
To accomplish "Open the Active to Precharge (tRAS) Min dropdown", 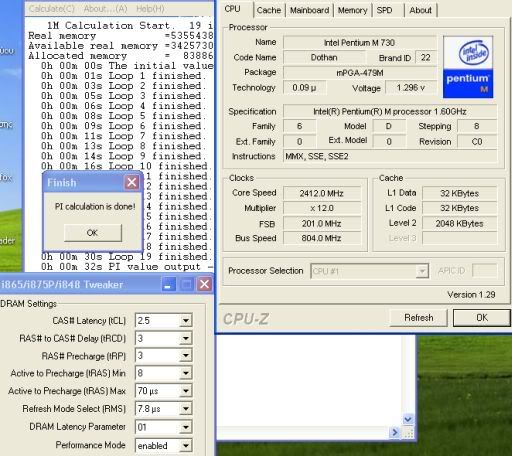I will coord(164,373).
